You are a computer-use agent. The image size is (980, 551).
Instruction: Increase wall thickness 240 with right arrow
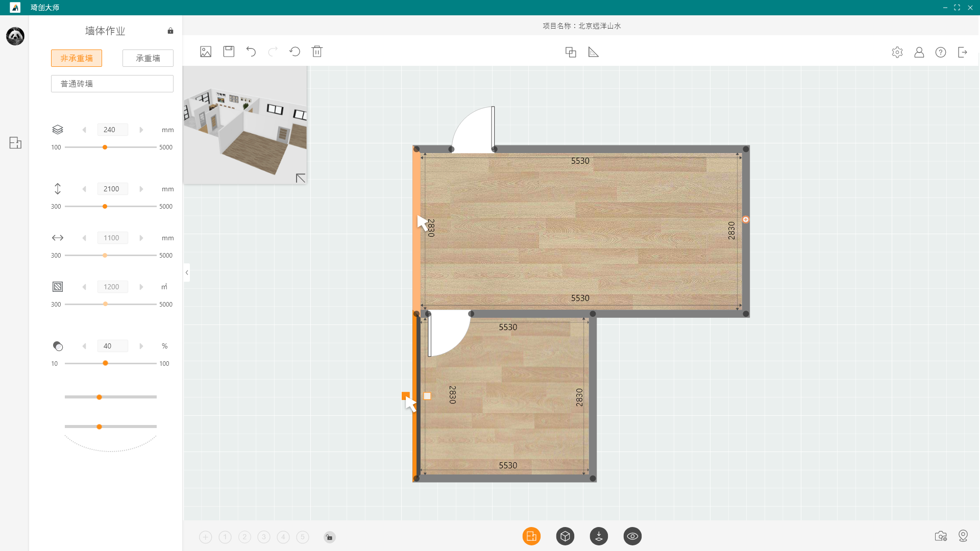[141, 130]
